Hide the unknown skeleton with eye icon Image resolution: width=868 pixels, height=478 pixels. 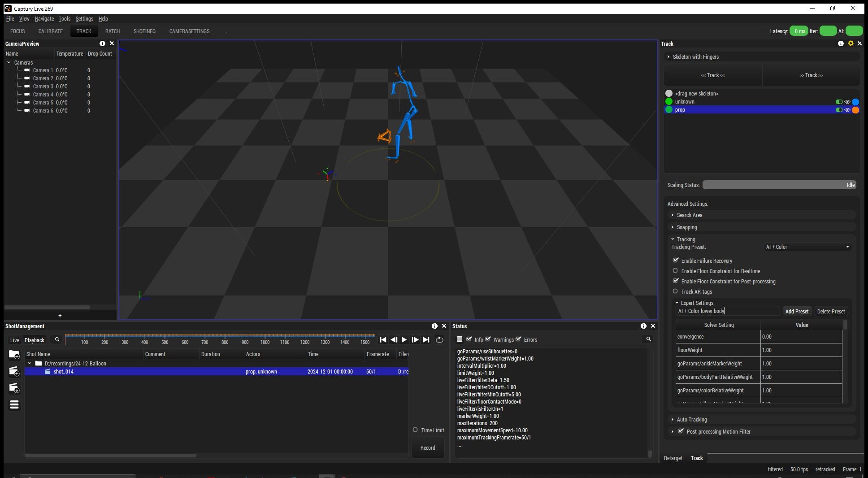pyautogui.click(x=847, y=102)
